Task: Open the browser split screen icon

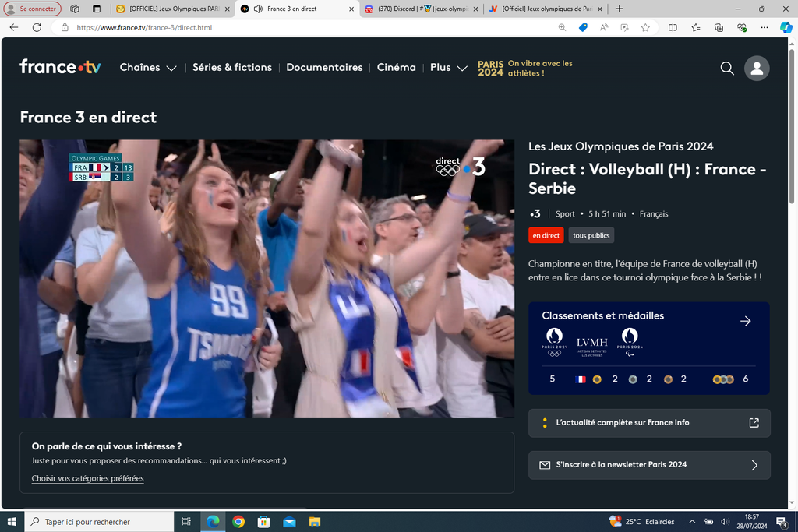Action: tap(673, 27)
